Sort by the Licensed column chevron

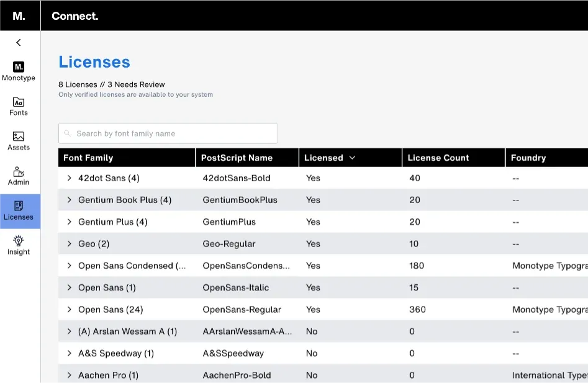click(352, 158)
